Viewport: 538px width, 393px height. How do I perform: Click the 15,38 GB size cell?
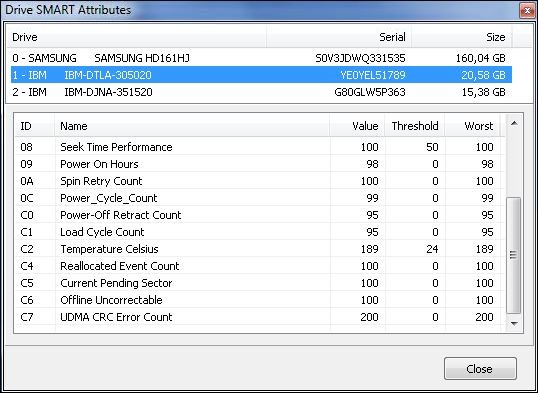click(x=483, y=92)
